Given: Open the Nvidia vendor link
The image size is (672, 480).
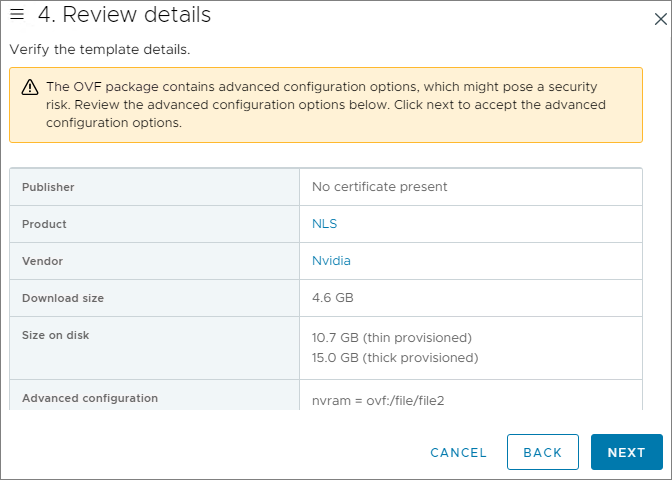Looking at the screenshot, I should pyautogui.click(x=331, y=261).
